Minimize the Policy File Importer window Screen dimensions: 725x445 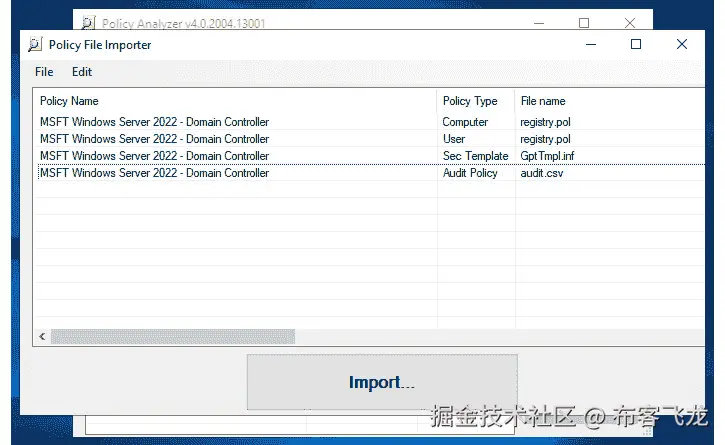tap(591, 44)
